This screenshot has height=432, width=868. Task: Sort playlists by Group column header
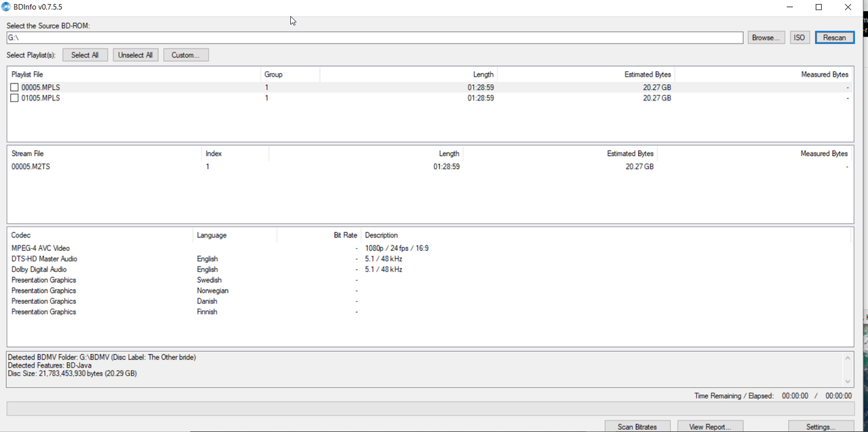coord(290,75)
